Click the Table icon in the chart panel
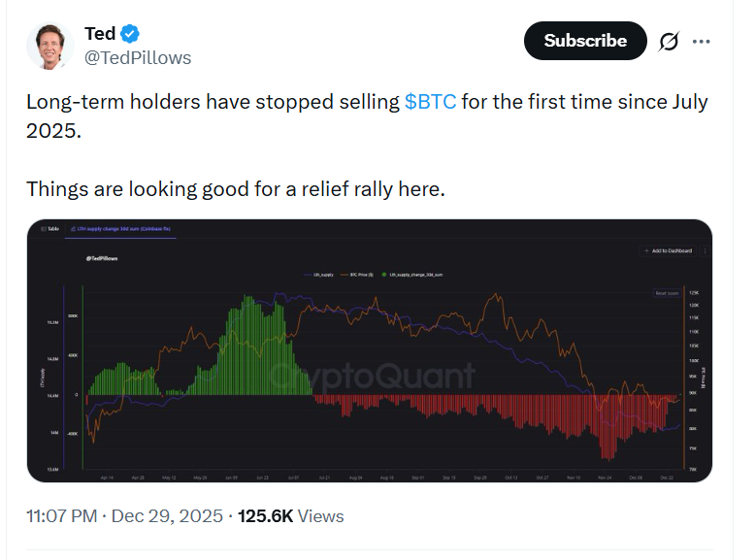This screenshot has height=560, width=755. pos(43,228)
